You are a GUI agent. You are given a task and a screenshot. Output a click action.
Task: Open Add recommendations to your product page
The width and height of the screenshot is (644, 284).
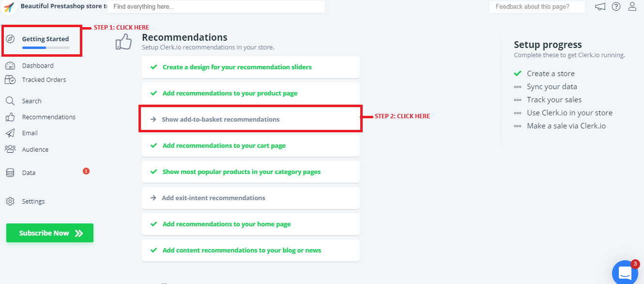230,93
